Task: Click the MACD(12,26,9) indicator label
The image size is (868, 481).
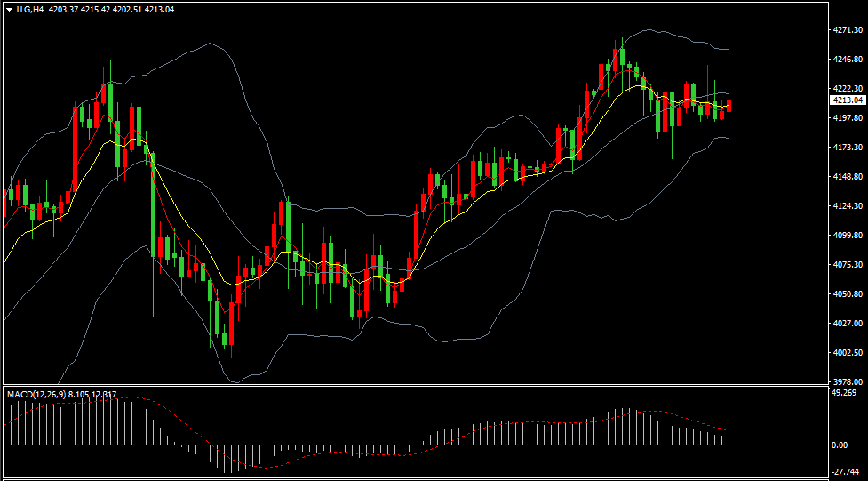Action: [36, 394]
